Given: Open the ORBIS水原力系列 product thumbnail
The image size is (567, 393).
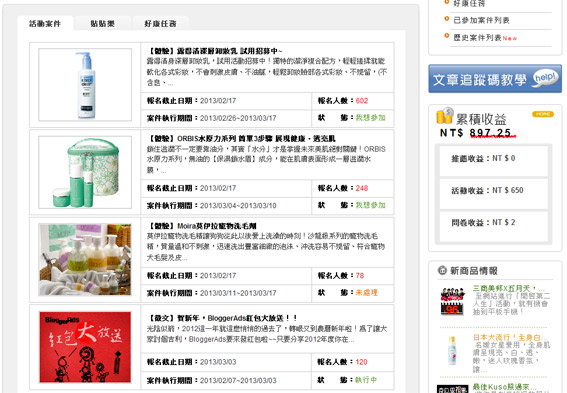Looking at the screenshot, I should tap(85, 172).
